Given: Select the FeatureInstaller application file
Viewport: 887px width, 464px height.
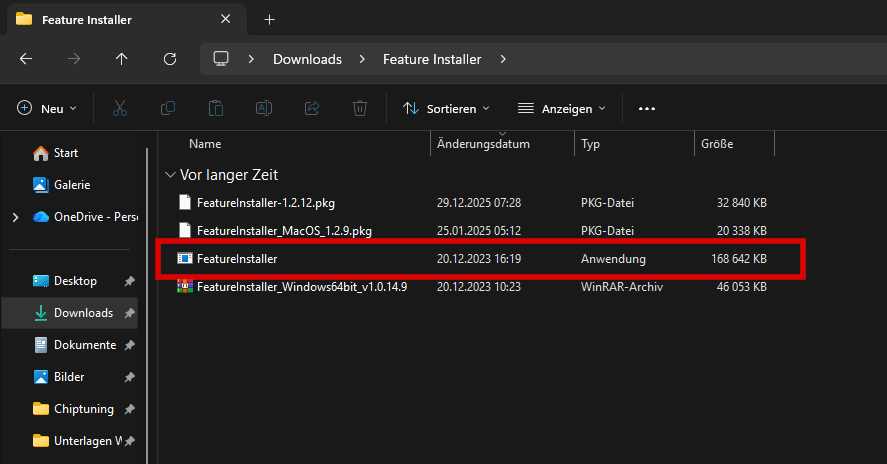Looking at the screenshot, I should 237,259.
